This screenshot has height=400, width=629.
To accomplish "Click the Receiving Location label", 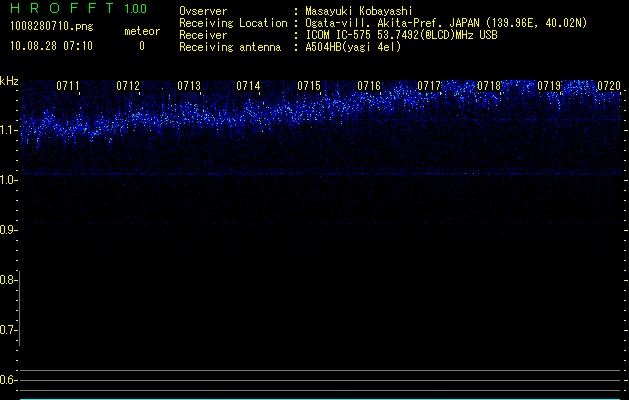I will [x=233, y=23].
